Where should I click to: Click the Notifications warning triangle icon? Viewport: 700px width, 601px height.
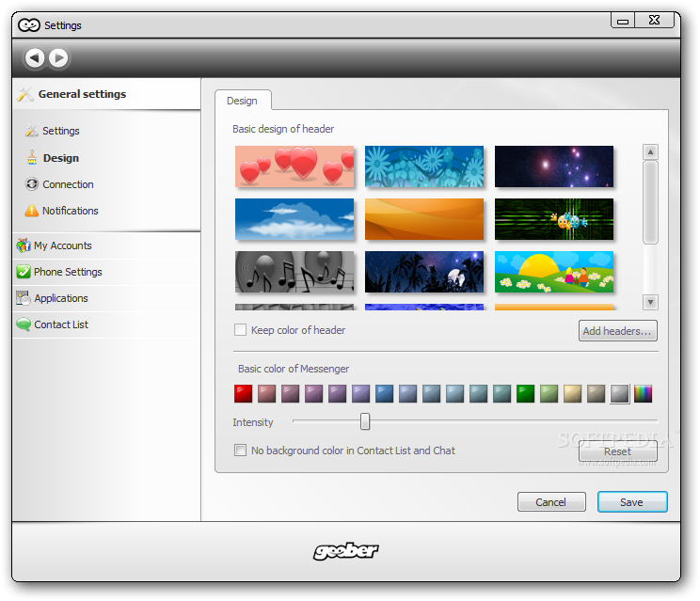point(32,210)
